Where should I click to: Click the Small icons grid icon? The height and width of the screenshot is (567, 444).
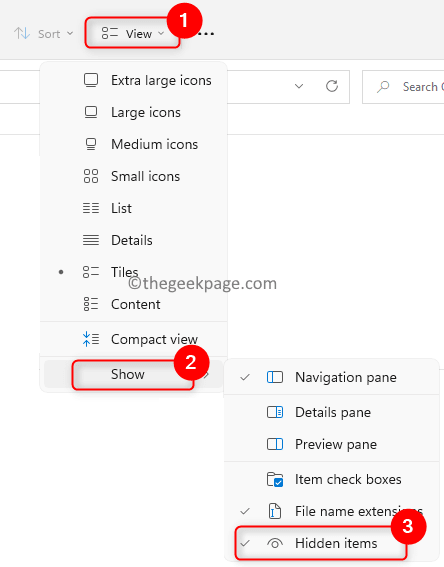pyautogui.click(x=91, y=176)
